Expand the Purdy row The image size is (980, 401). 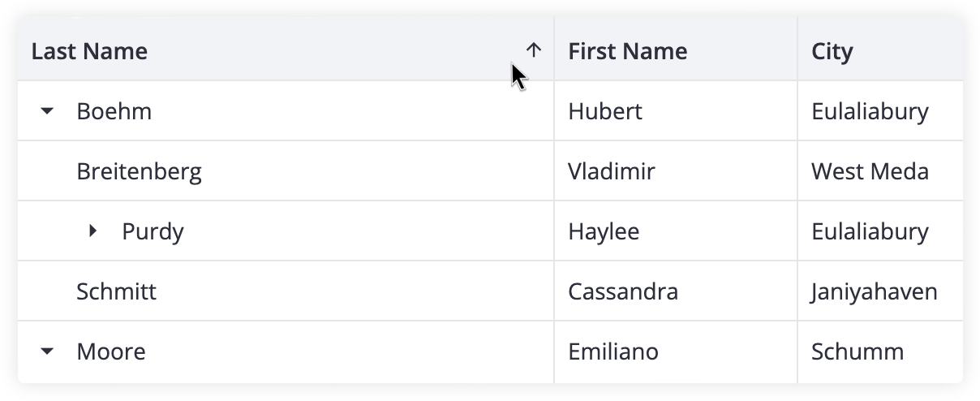[x=92, y=231]
